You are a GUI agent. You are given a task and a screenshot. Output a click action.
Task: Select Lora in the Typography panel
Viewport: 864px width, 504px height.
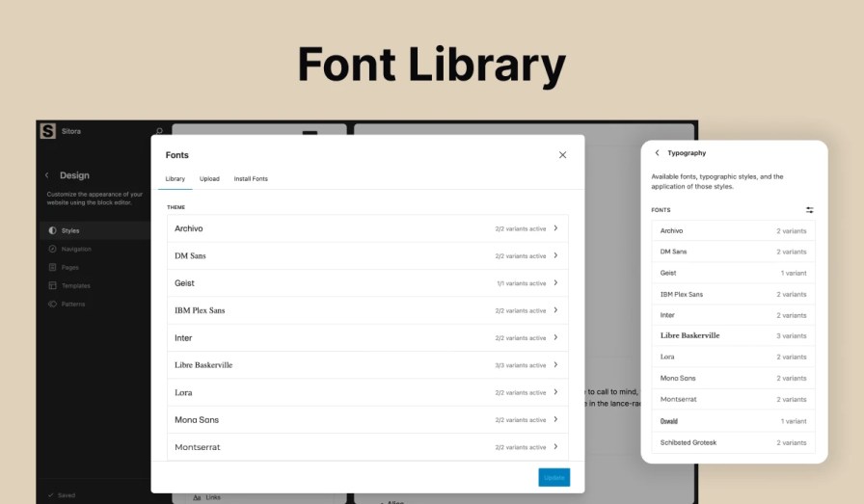pyautogui.click(x=733, y=357)
